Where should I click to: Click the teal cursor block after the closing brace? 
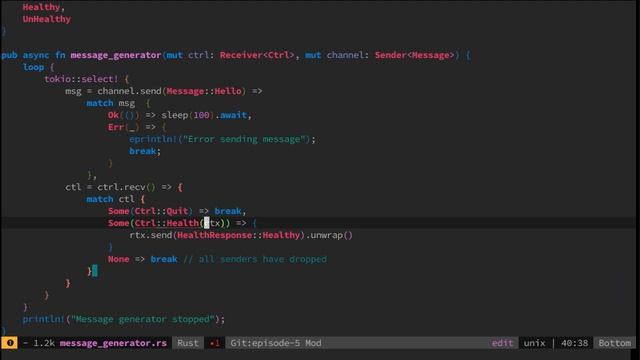pos(95,271)
